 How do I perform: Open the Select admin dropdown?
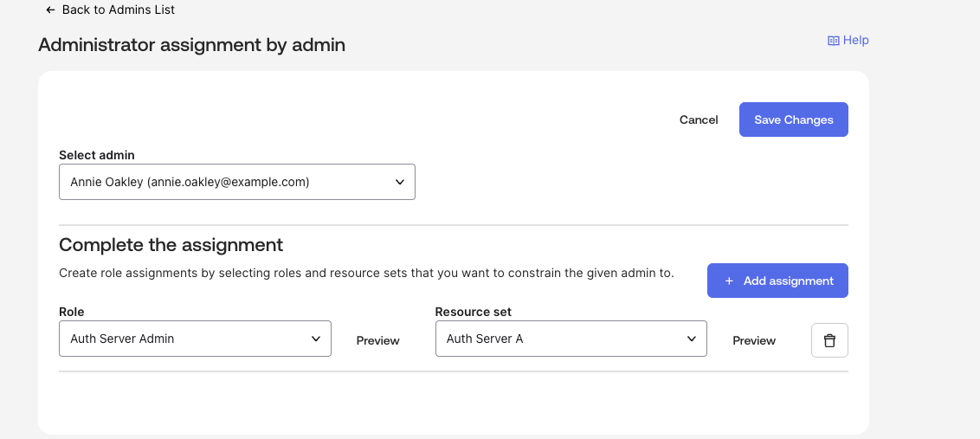click(237, 182)
